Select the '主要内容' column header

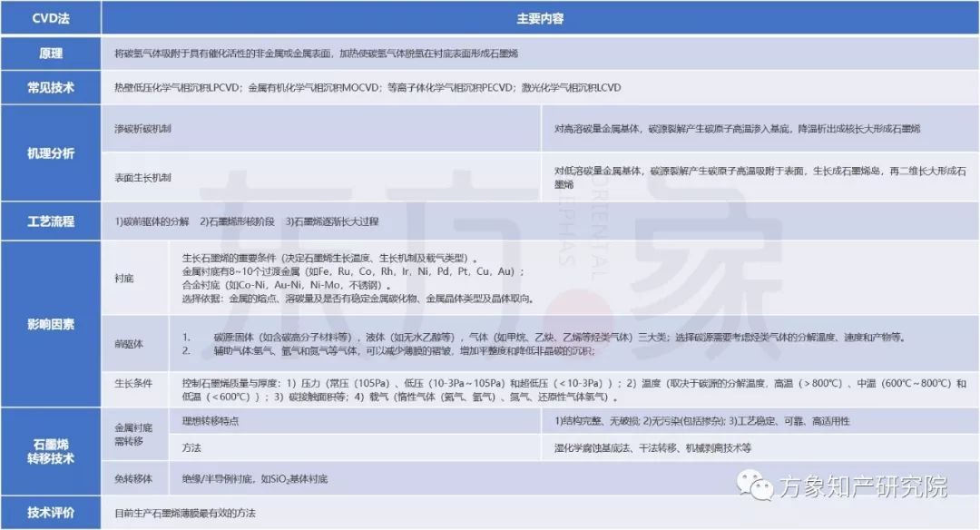coord(540,18)
